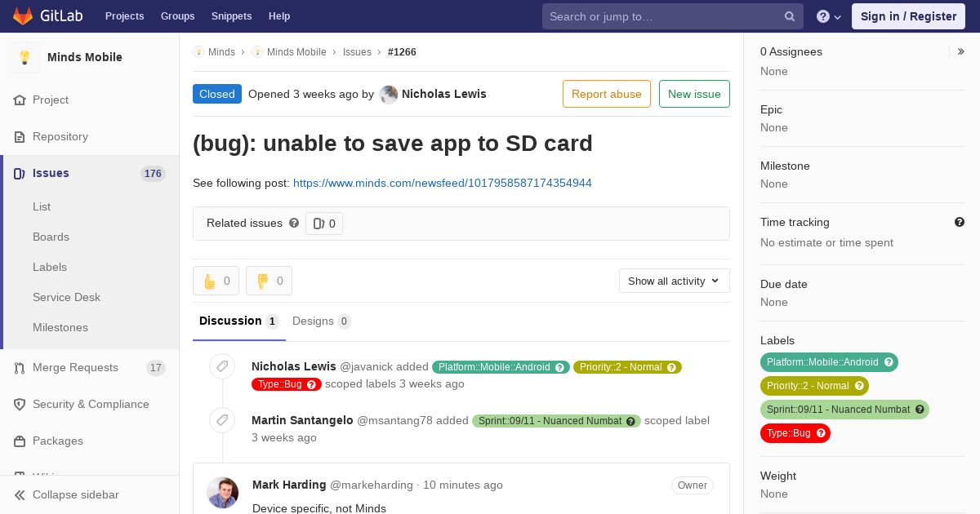
Task: Click Nicholas Lewis author avatar
Action: [x=389, y=95]
